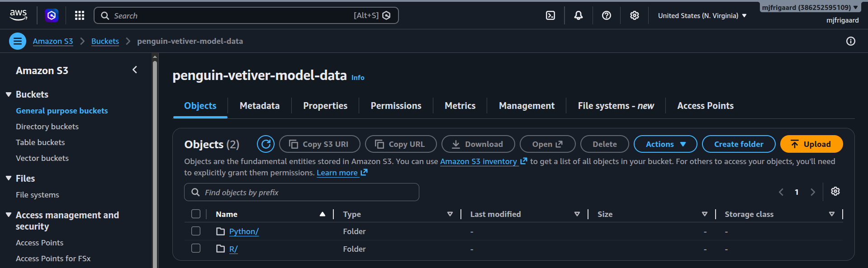The image size is (868, 268).
Task: Click the Download button
Action: (478, 144)
